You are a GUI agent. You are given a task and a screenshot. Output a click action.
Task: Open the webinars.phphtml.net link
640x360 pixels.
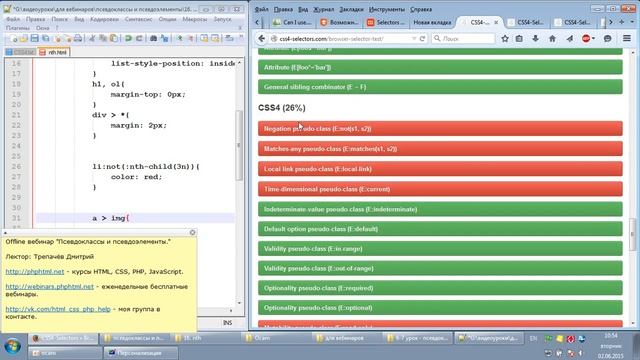49,287
